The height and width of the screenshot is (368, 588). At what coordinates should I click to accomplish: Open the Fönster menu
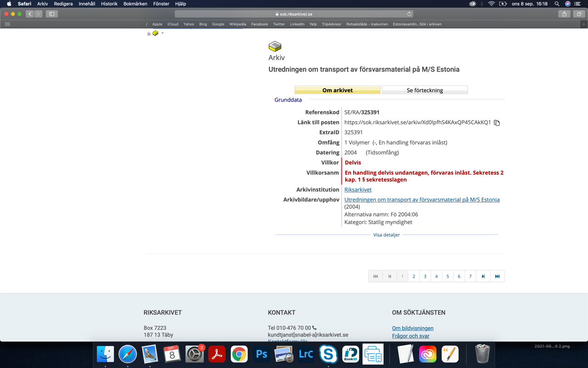(161, 4)
